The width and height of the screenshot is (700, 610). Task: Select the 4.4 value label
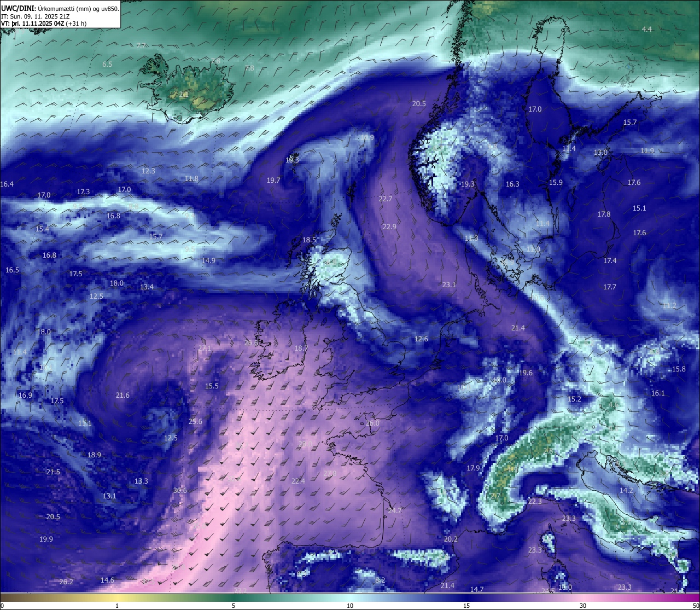(x=647, y=29)
